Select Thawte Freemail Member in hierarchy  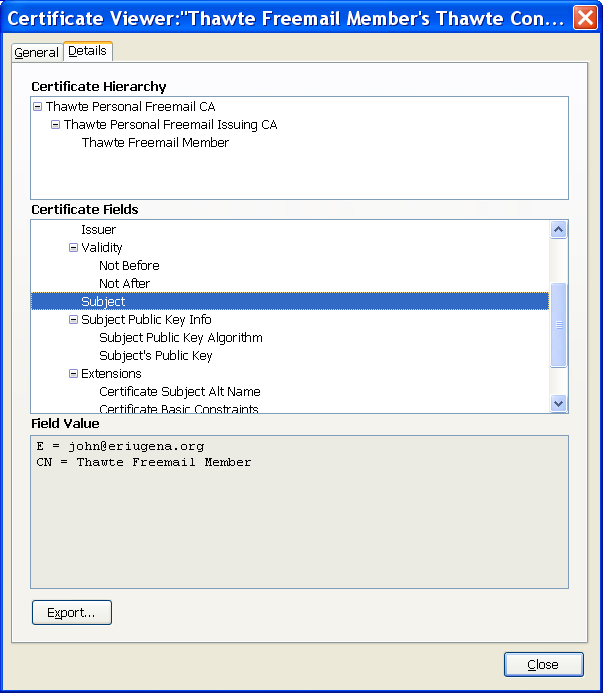point(155,143)
